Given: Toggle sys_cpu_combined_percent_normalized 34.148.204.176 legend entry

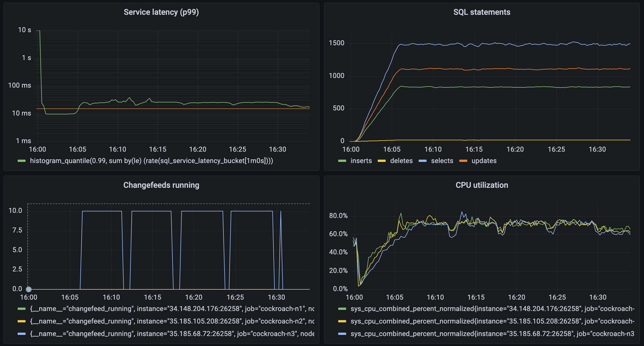Looking at the screenshot, I should pos(493,309).
